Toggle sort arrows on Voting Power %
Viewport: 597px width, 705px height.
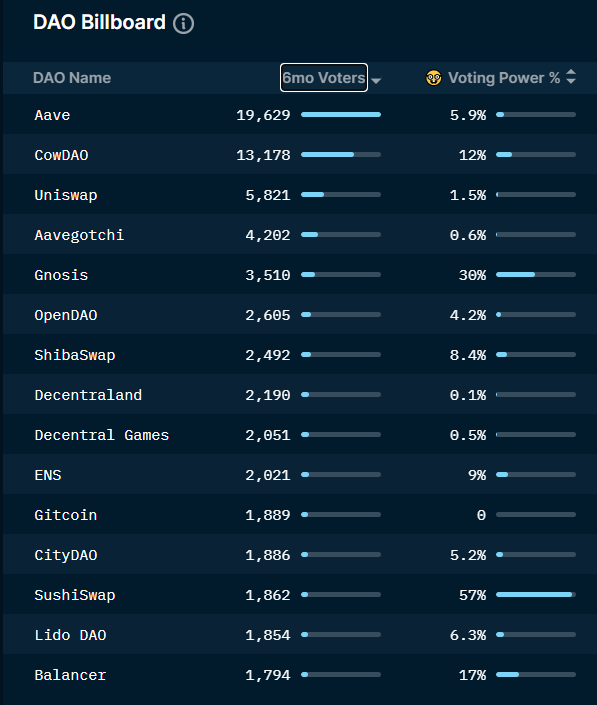(571, 77)
